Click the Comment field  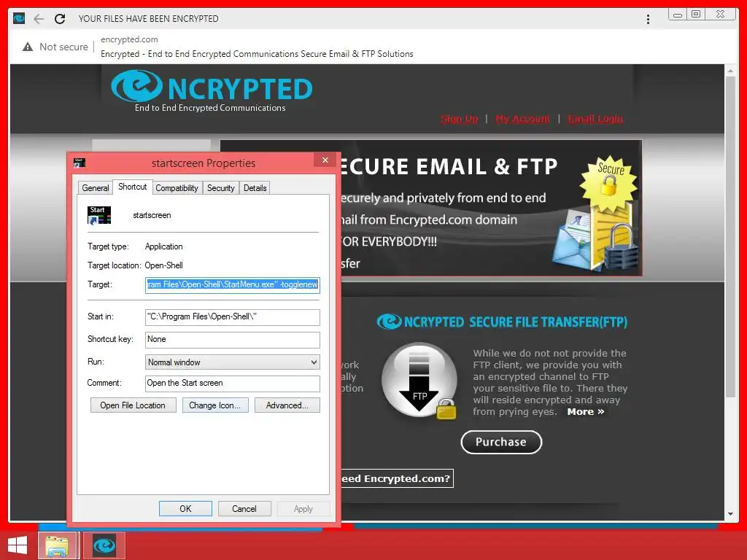(233, 384)
